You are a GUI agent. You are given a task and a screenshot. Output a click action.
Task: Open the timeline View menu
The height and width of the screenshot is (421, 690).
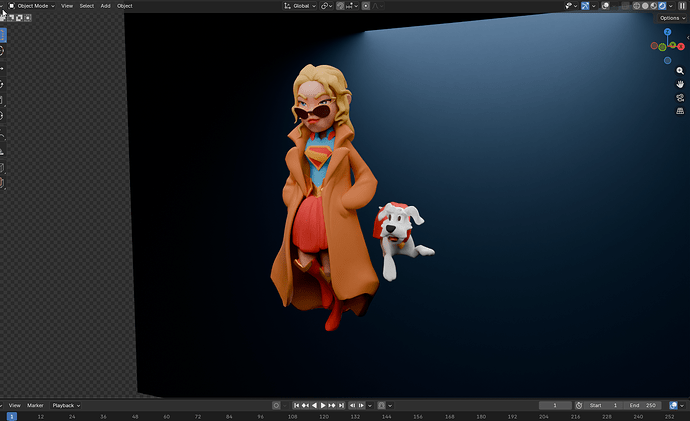pos(15,405)
